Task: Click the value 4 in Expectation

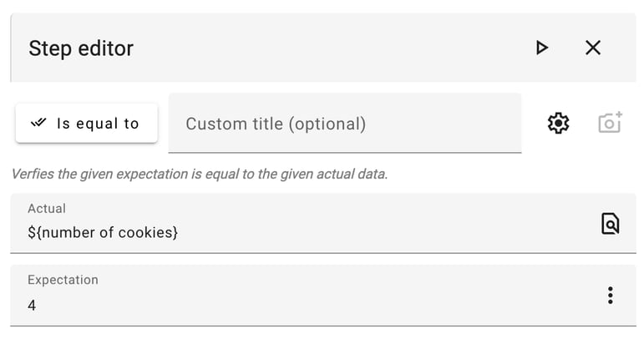Action: tap(32, 306)
